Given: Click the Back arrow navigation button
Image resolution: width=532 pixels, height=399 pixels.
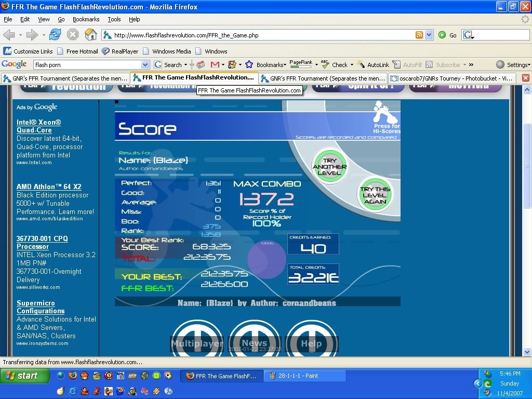Looking at the screenshot, I should click(9, 35).
